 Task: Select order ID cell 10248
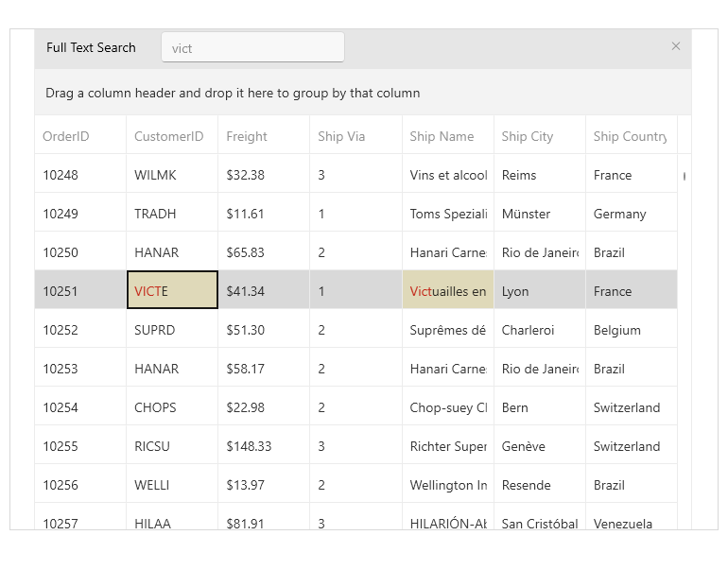[x=80, y=174]
